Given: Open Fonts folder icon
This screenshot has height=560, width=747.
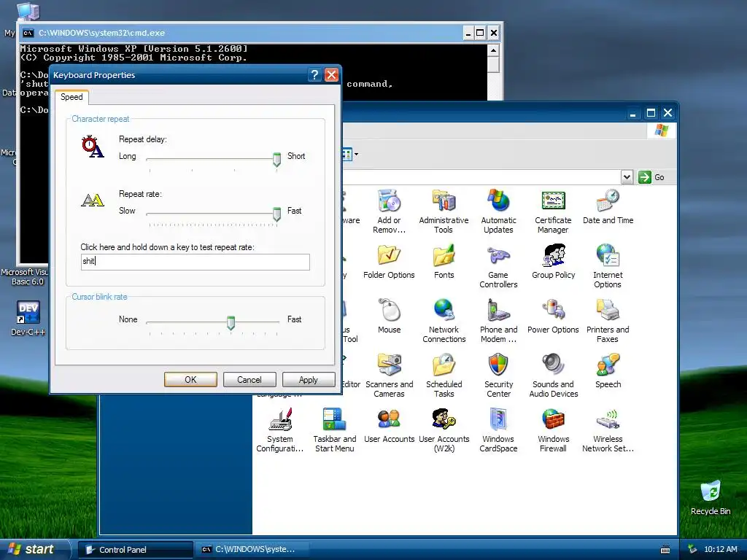Looking at the screenshot, I should [444, 262].
